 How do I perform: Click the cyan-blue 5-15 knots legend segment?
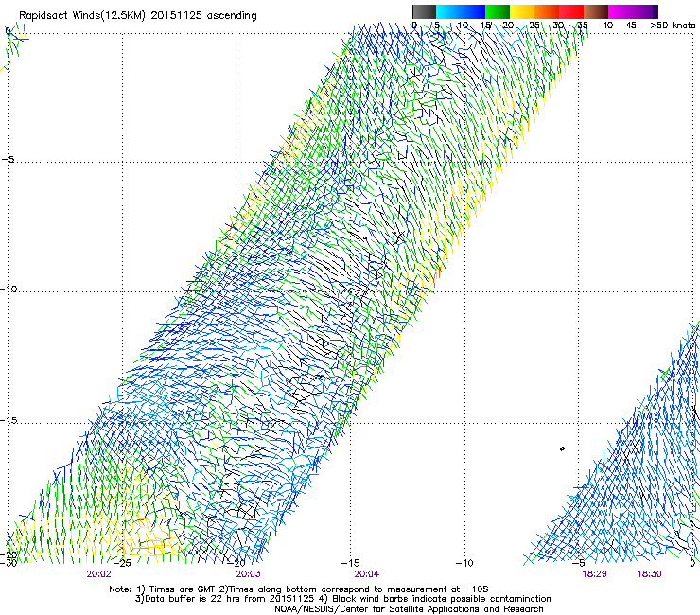461,11
